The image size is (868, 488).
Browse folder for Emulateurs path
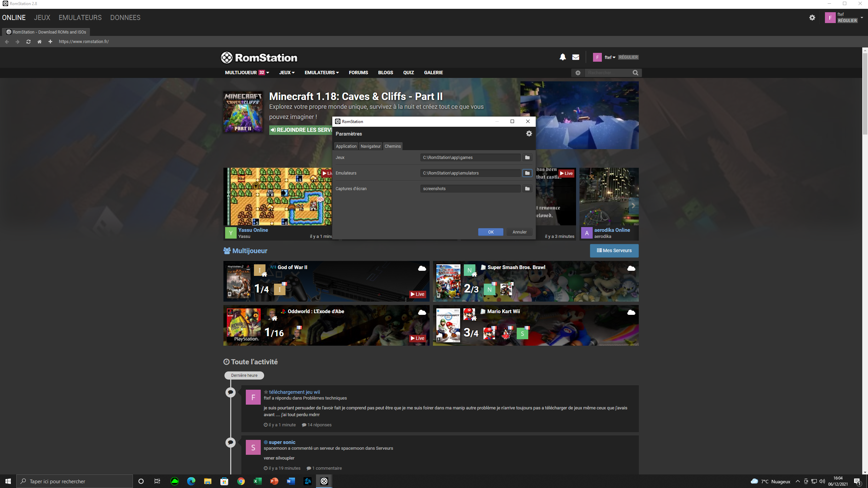527,173
